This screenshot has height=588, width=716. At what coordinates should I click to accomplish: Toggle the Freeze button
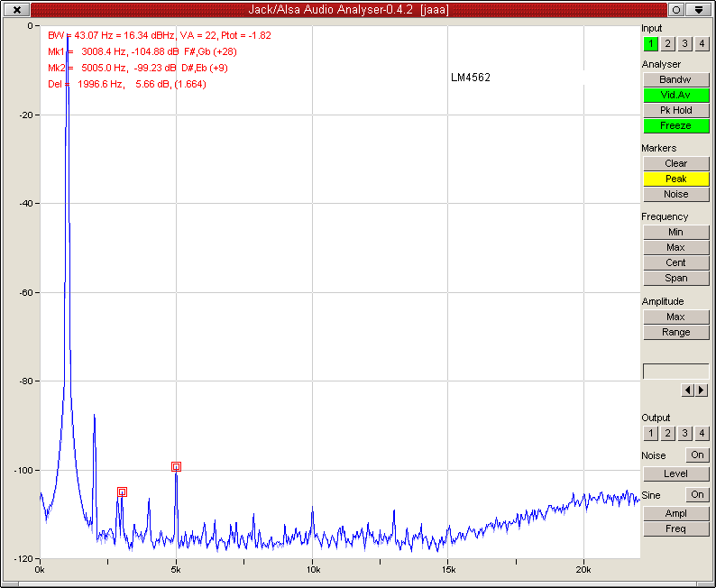(675, 125)
